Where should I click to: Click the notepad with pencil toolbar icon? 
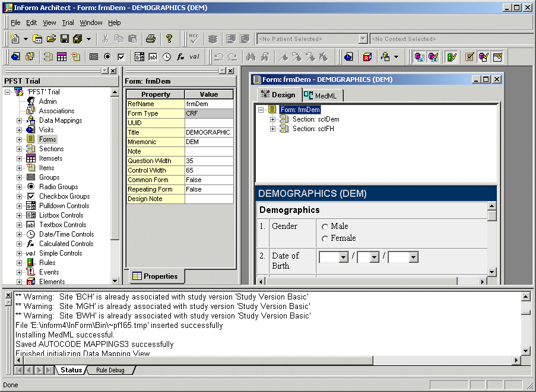470,57
